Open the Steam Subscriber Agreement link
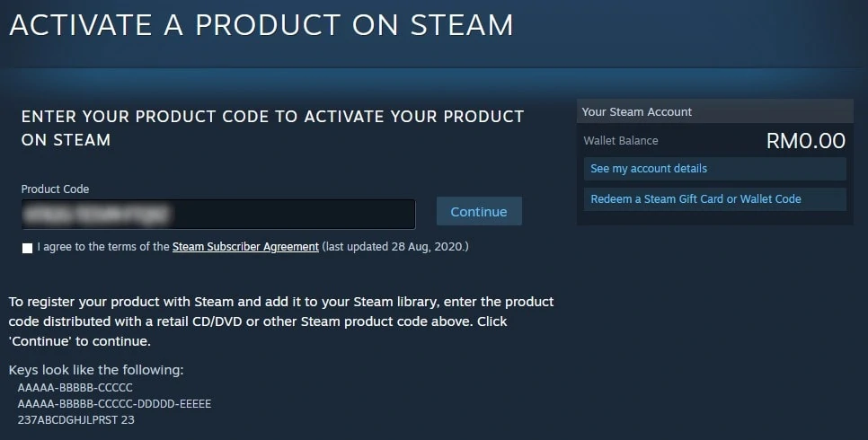This screenshot has width=868, height=440. point(245,246)
